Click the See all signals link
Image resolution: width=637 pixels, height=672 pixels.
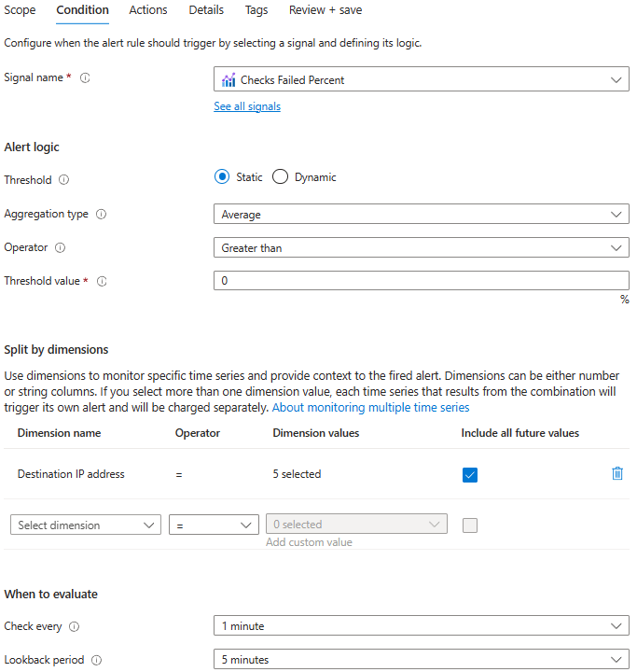point(247,106)
